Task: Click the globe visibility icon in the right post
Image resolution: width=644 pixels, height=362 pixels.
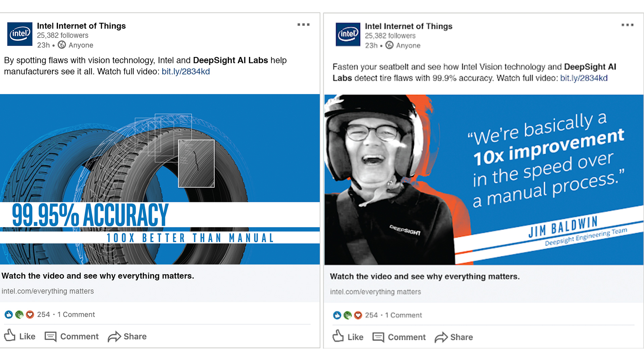Action: (x=389, y=45)
